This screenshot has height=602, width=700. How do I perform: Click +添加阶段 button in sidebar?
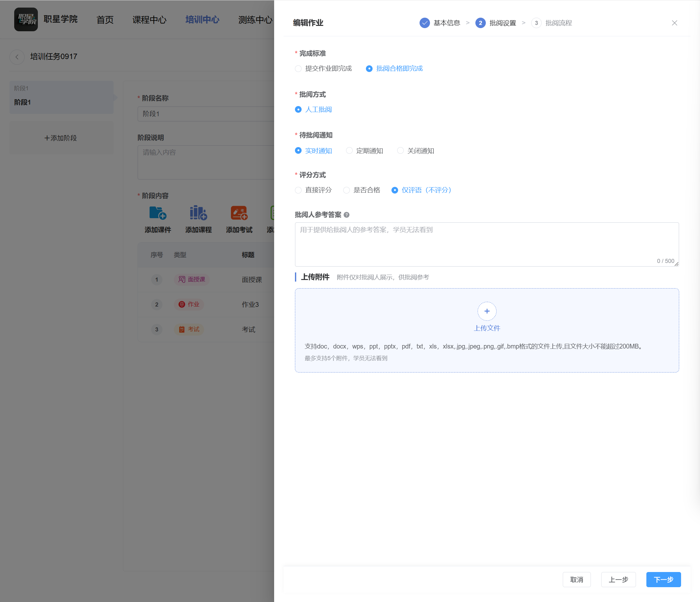tap(61, 138)
